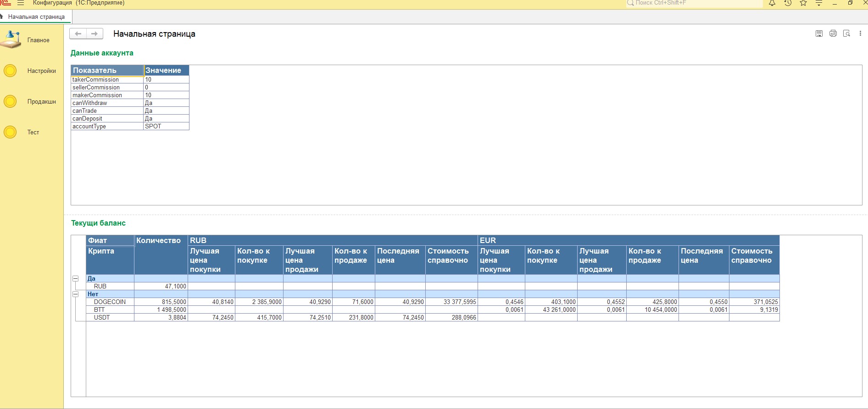Select the USDT row
The image size is (868, 409).
tap(433, 318)
